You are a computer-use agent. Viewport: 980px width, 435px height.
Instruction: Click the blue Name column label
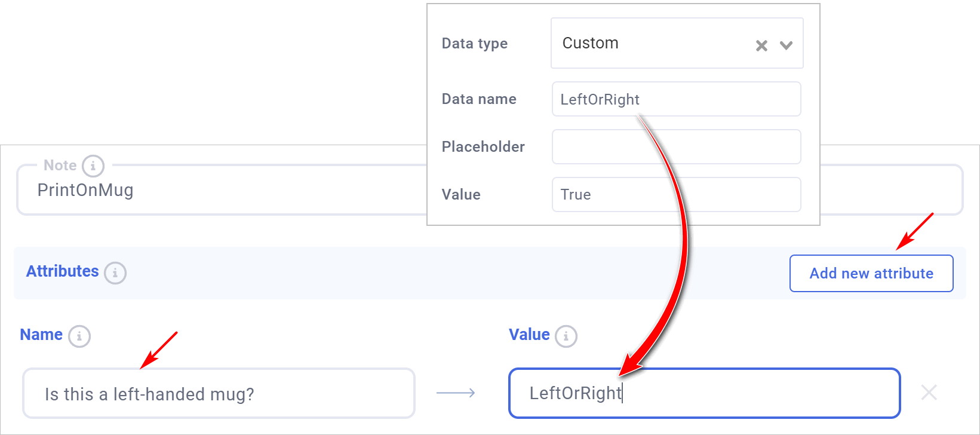tap(41, 335)
